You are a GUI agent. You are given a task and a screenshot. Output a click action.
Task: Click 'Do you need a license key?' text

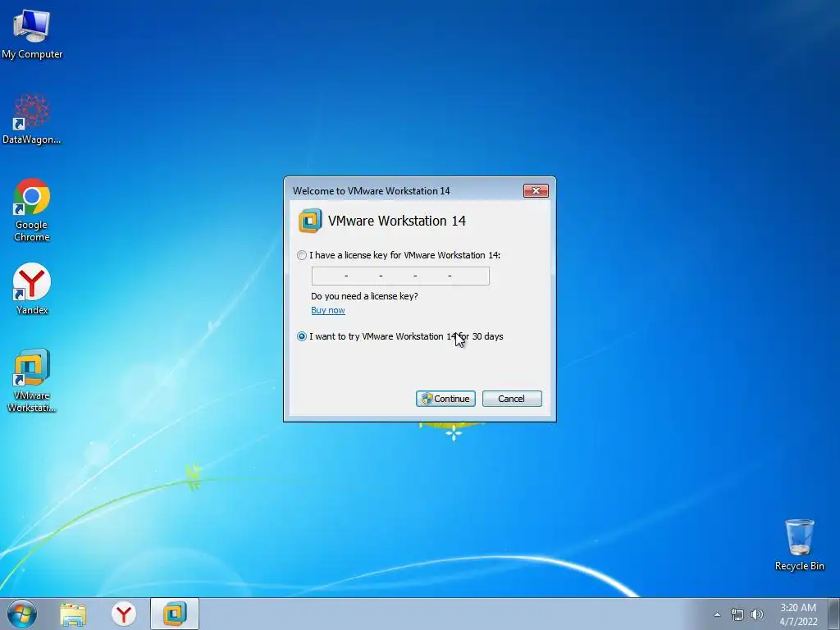(x=364, y=296)
